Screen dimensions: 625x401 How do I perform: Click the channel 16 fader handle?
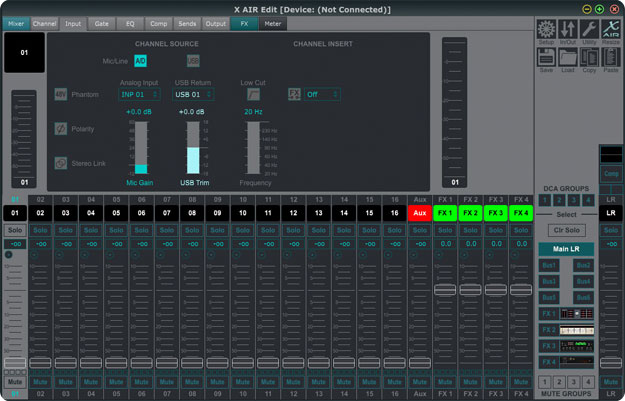pyautogui.click(x=395, y=363)
